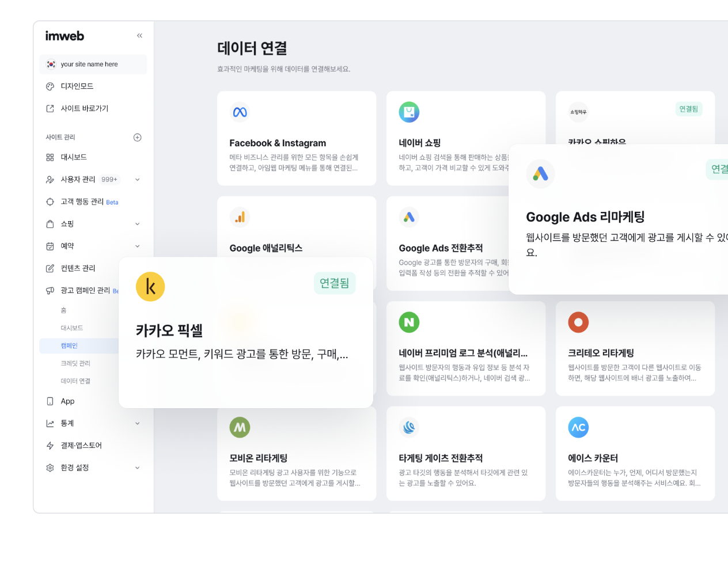728x570 pixels.
Task: Click the chart icon beside 통계
Action: click(x=50, y=423)
